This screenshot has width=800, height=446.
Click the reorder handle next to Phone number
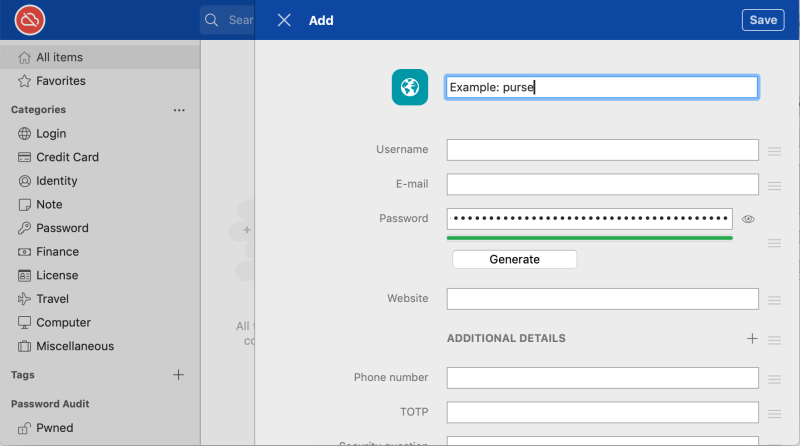pyautogui.click(x=774, y=379)
